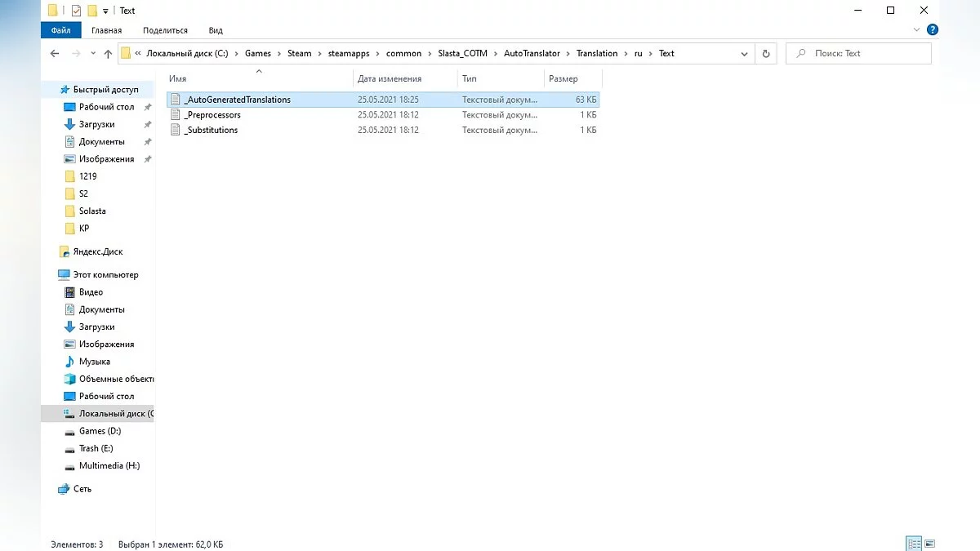
Task: Open the 1219 folder in sidebar
Action: [x=87, y=176]
